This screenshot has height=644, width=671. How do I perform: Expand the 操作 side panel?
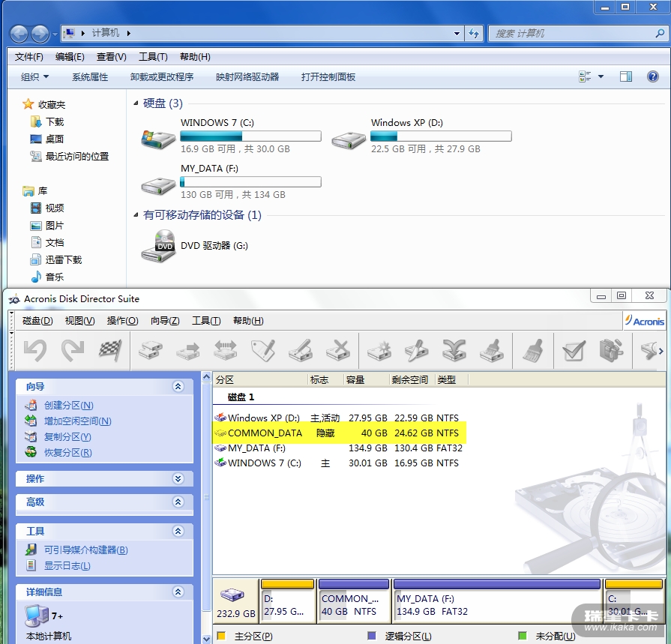178,478
